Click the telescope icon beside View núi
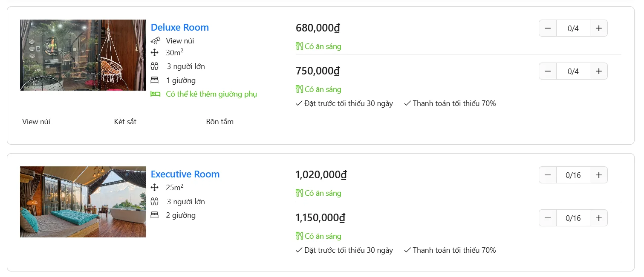Screen dimensions: 644x277 (155, 41)
